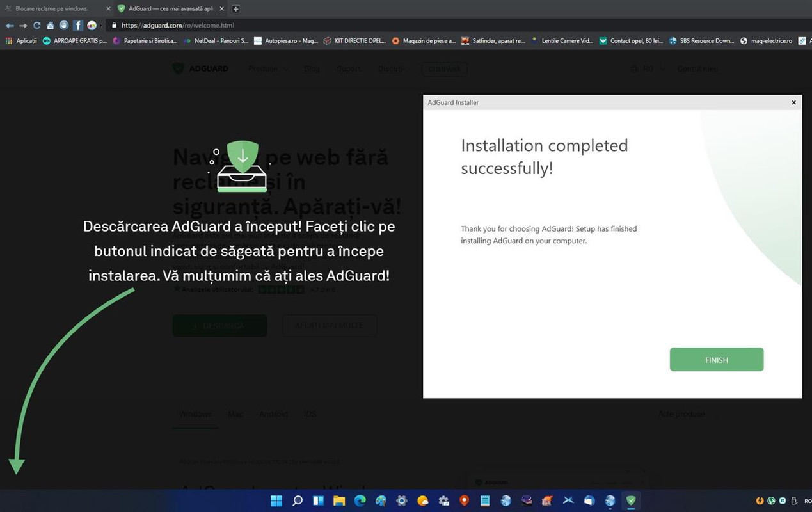Open 'Contact opel, 80 lei...' bookmark
812x512 pixels.
631,41
